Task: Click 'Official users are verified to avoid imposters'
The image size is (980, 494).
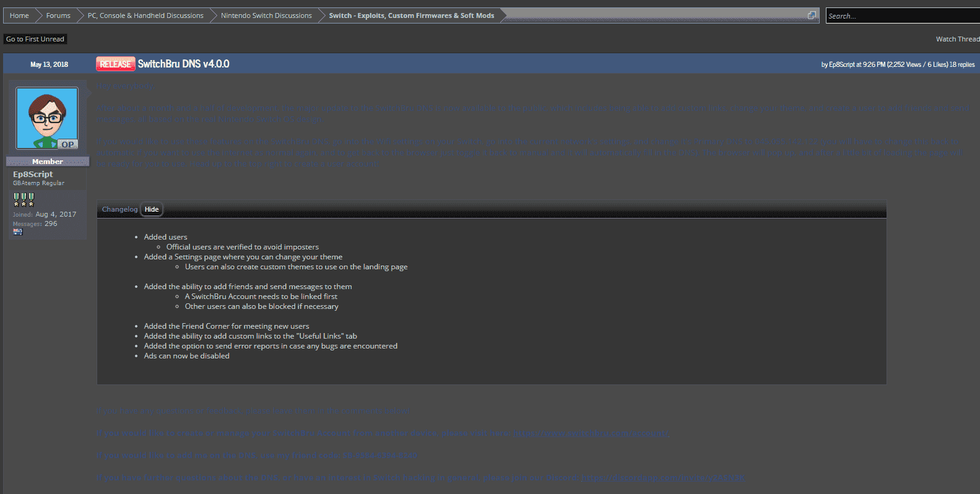Action: click(243, 247)
